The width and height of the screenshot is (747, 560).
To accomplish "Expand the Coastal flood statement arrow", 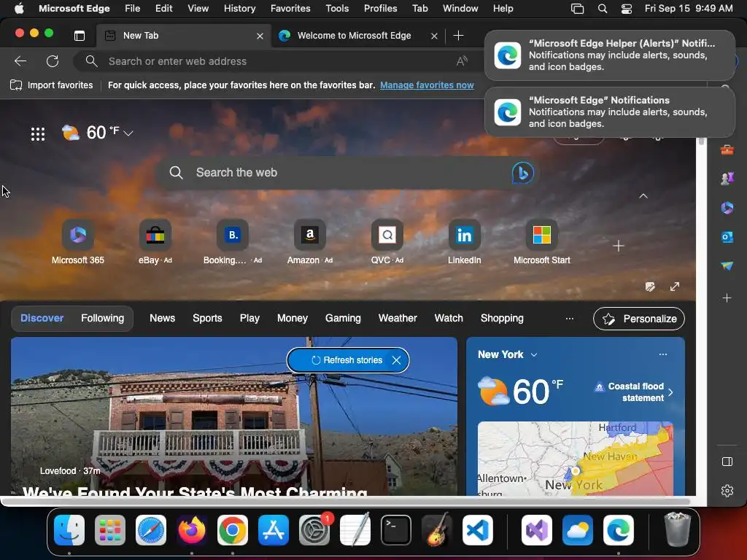I will point(671,392).
